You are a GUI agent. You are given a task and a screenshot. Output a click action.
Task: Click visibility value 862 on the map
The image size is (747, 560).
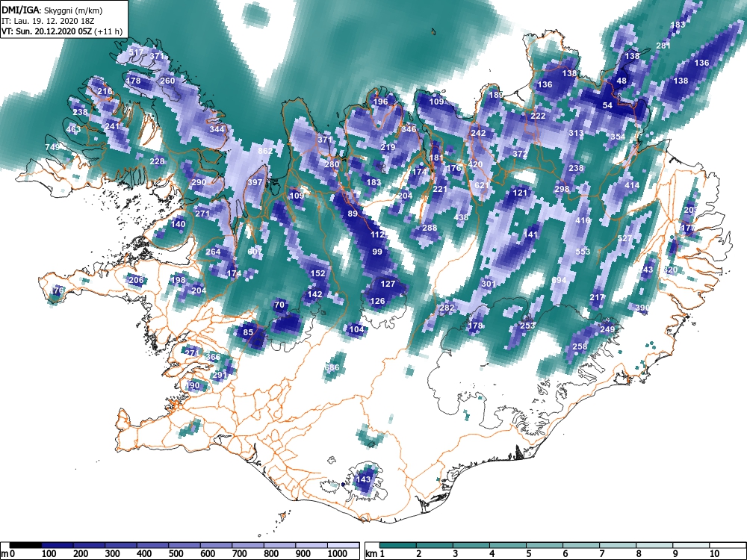pos(265,151)
